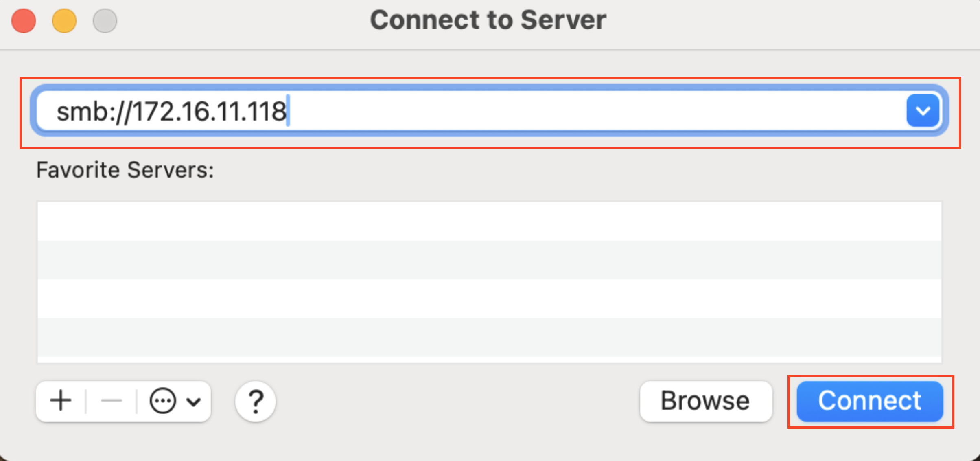Open the question mark help button
This screenshot has width=980, height=461.
coord(255,402)
